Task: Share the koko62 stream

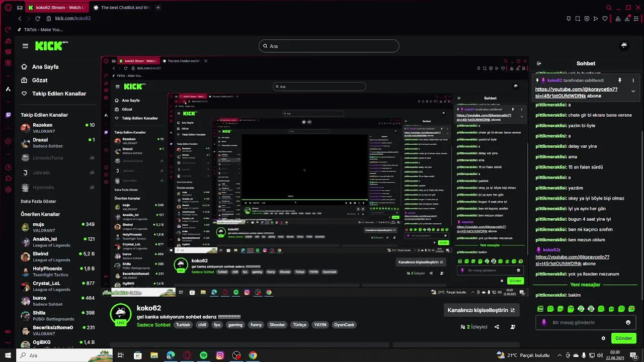Action: pos(497,327)
